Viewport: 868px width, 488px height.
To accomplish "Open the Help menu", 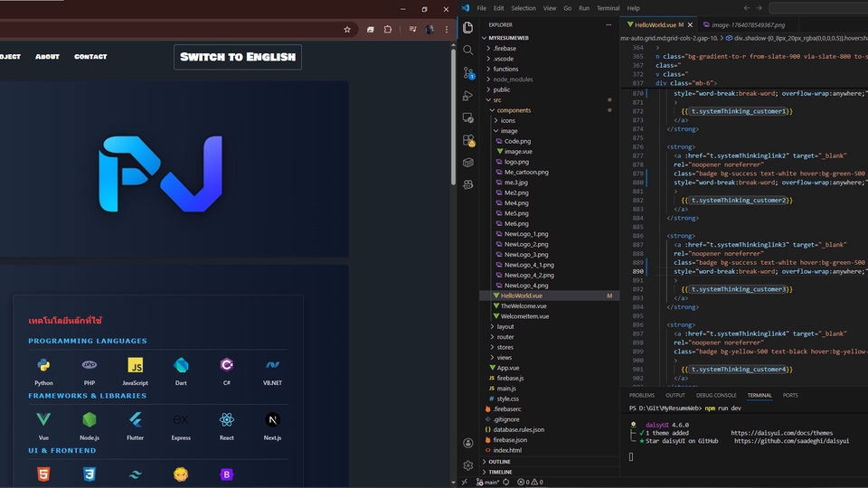I will coord(633,8).
